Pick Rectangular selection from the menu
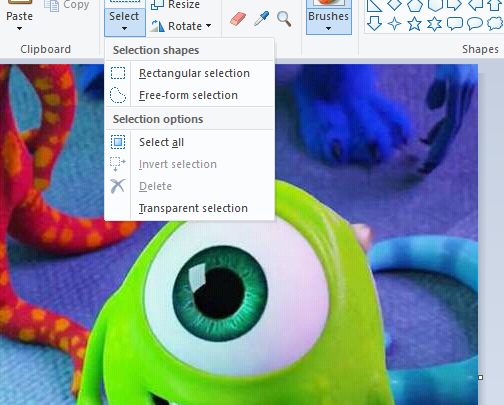The height and width of the screenshot is (405, 504). point(189,73)
